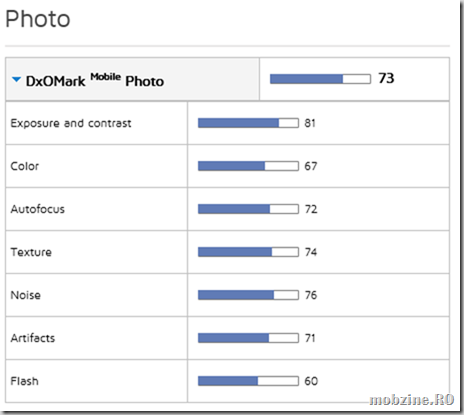The width and height of the screenshot is (464, 415).
Task: Click the overall score number 73
Action: point(386,78)
